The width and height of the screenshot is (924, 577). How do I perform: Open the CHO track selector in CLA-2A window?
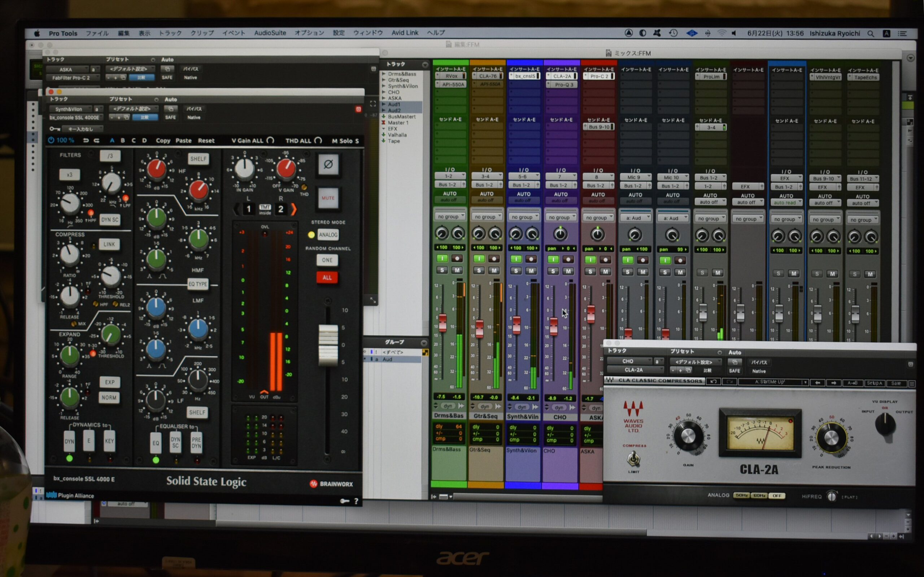click(x=629, y=361)
